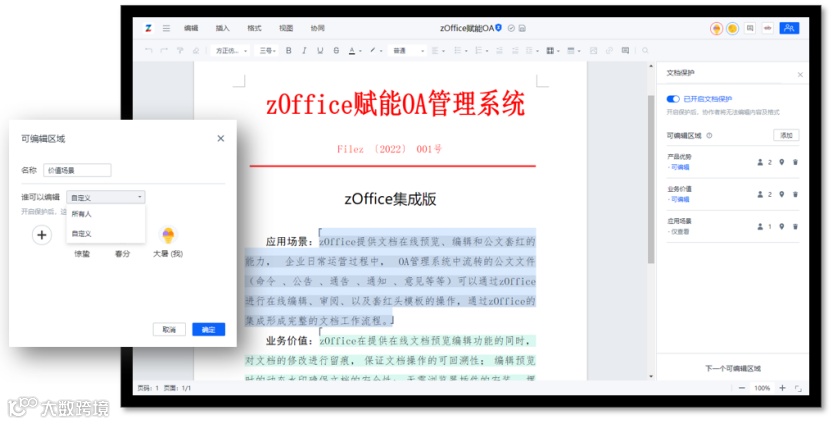The image size is (833, 424).
Task: Delete the 应用场景 editable region
Action: tap(795, 226)
